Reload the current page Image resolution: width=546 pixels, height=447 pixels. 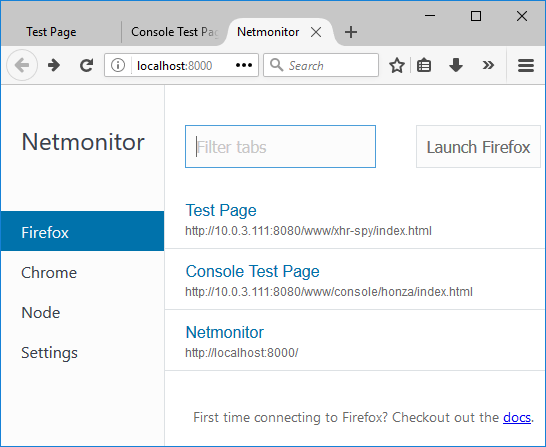tap(86, 65)
